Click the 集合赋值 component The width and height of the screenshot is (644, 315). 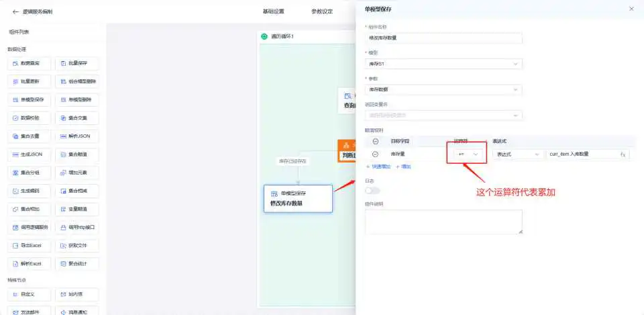point(76,154)
